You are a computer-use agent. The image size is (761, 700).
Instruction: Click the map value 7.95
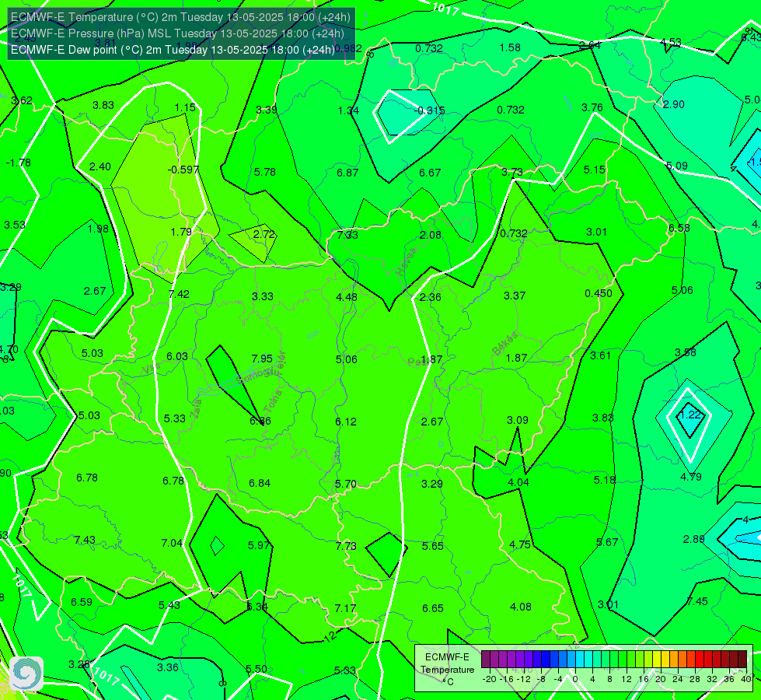click(262, 359)
